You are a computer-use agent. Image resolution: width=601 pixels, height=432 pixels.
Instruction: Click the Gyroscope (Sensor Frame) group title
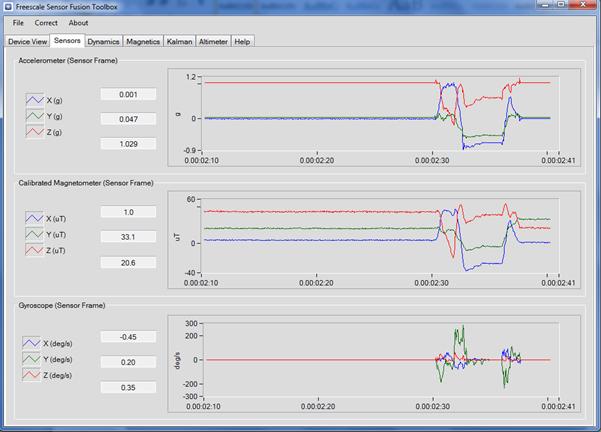click(62, 306)
